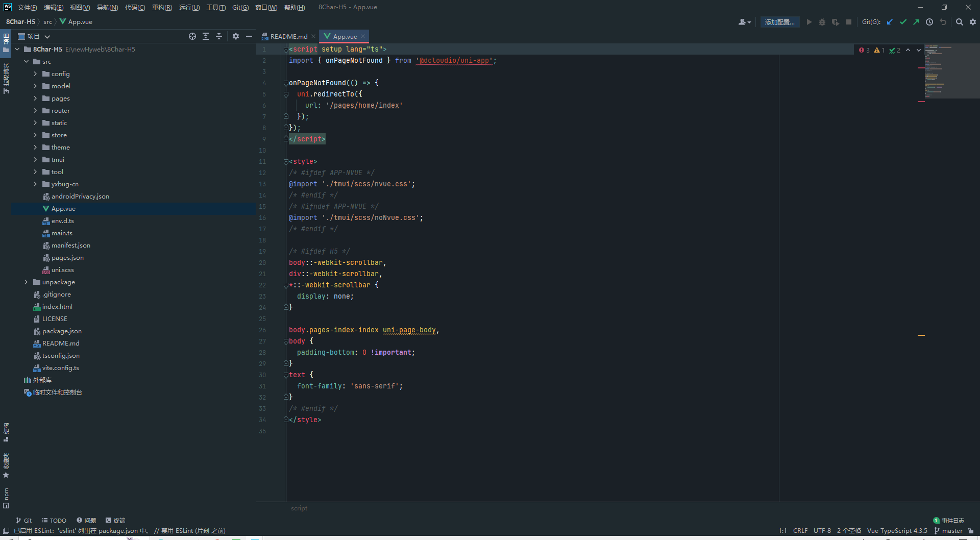Open the main.ts file
Image resolution: width=980 pixels, height=540 pixels.
pos(62,233)
